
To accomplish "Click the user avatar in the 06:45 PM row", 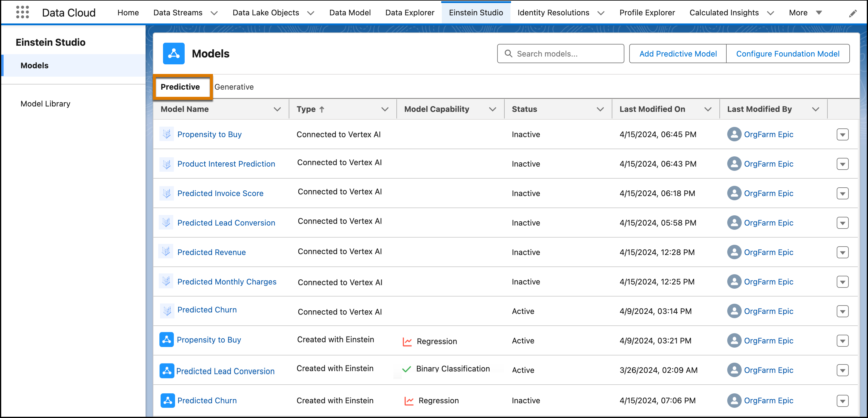I will (734, 134).
